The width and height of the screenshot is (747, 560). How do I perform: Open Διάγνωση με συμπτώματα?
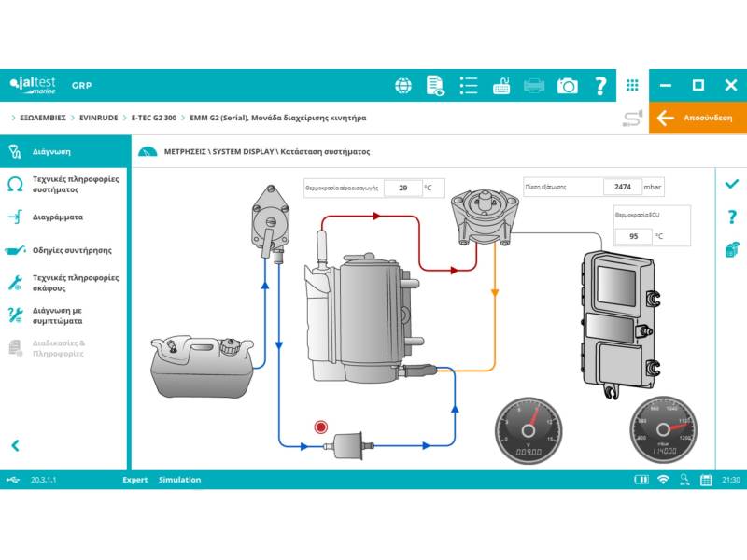64,315
